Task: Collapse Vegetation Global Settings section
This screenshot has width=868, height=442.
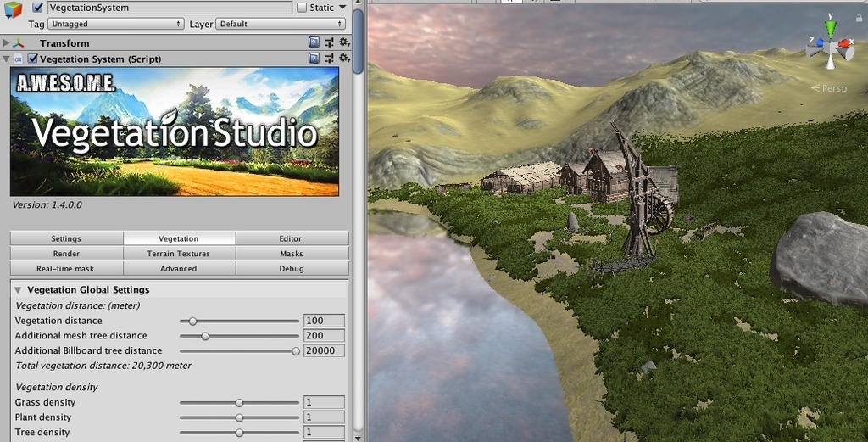Action: click(18, 289)
